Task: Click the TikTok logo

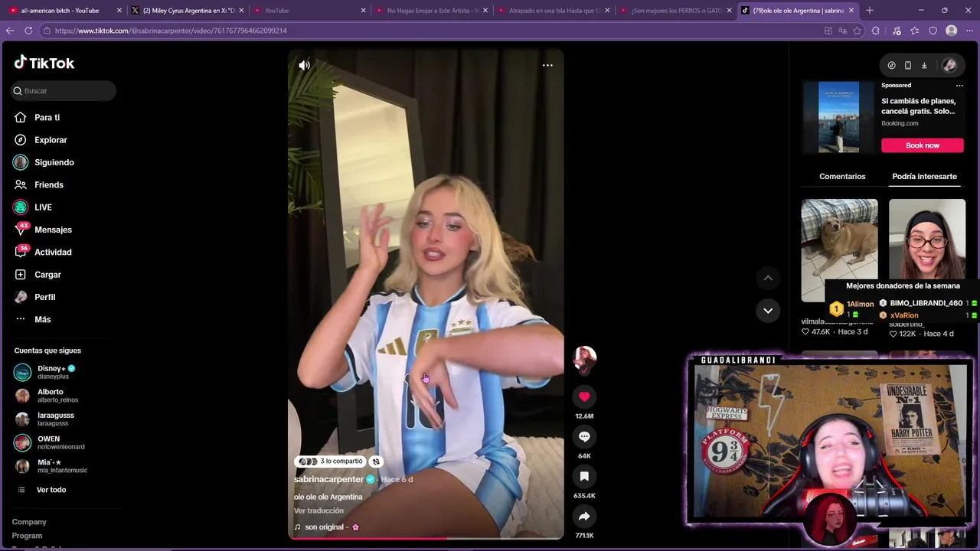Action: (x=44, y=63)
